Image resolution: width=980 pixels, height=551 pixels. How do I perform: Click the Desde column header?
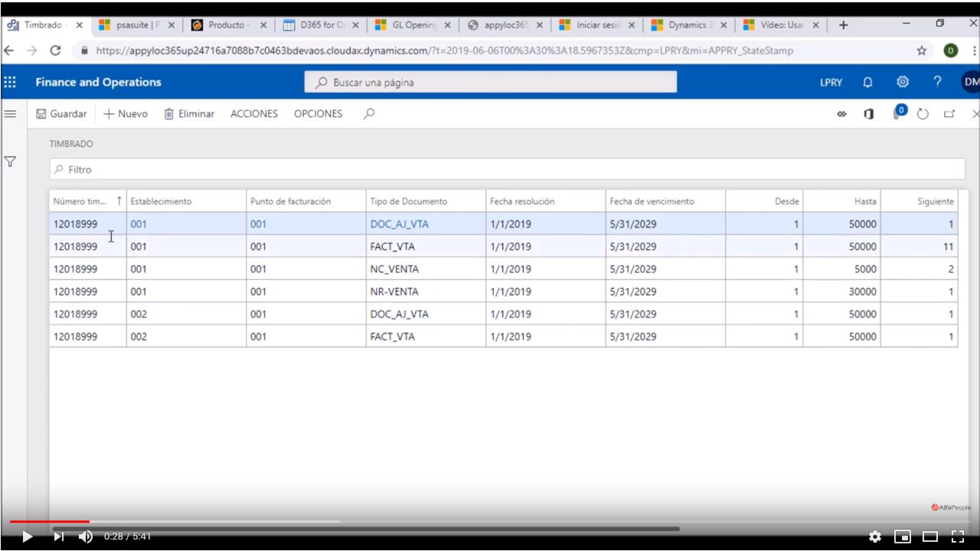[x=765, y=201]
